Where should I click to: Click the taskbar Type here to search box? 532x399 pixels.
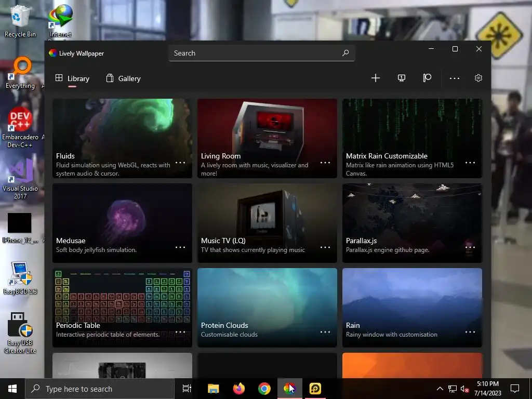(x=100, y=389)
